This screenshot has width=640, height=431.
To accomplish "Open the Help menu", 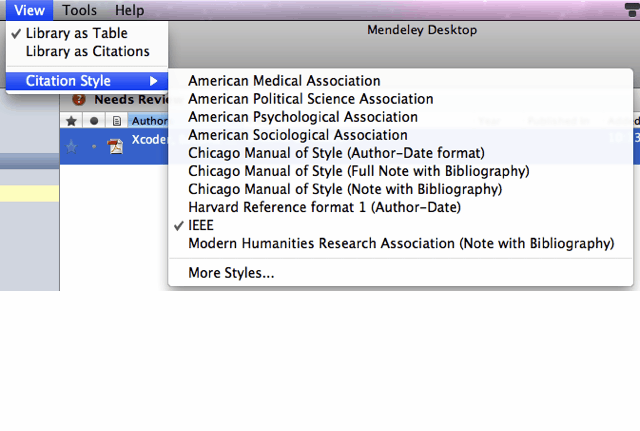I will point(129,10).
